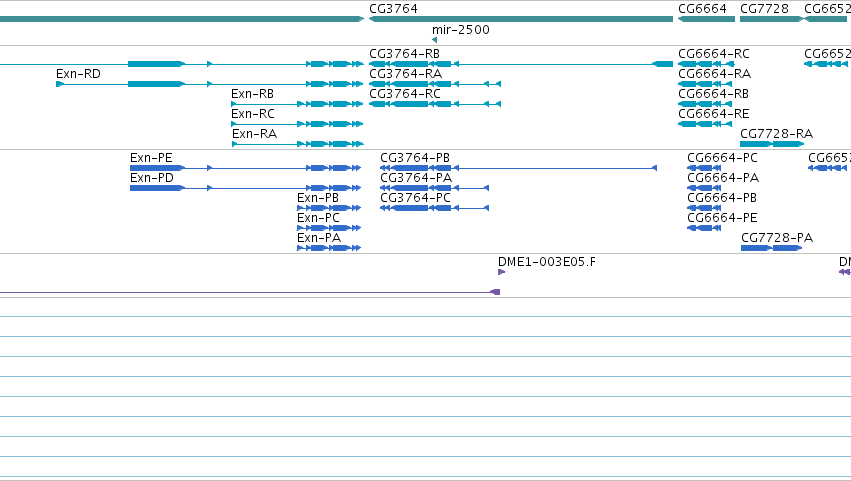This screenshot has height=481, width=851.
Task: Select the Exn-RD transcript label
Action: click(78, 74)
